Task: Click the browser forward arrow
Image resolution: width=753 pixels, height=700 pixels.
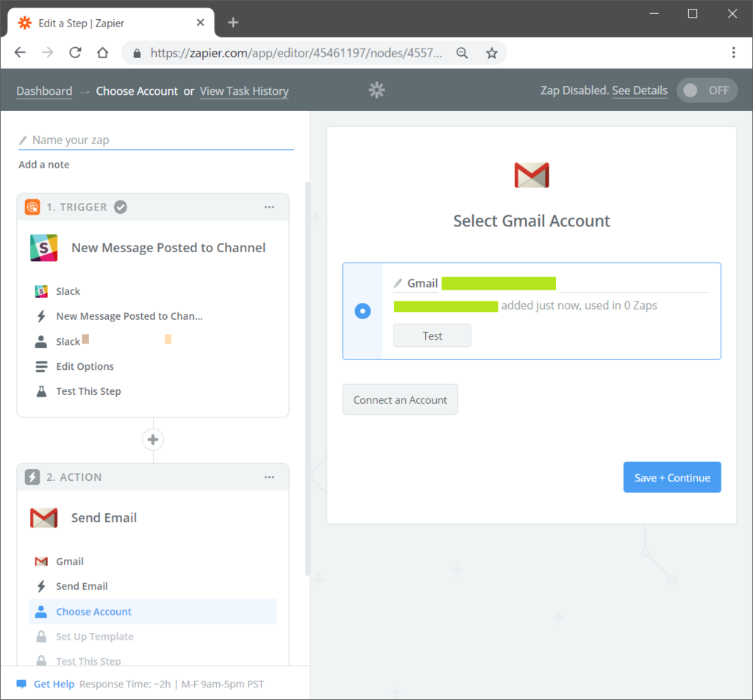Action: tap(48, 52)
